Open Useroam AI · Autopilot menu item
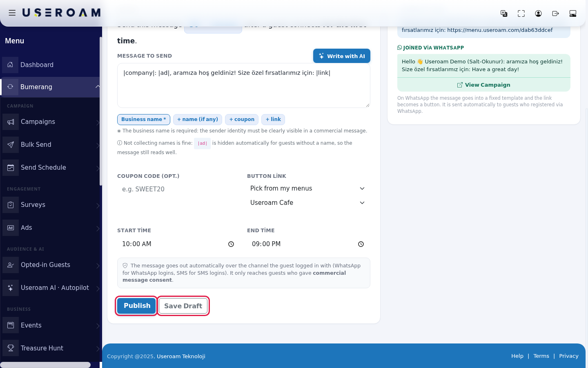Screen dimensions: 588x368 pos(50,288)
